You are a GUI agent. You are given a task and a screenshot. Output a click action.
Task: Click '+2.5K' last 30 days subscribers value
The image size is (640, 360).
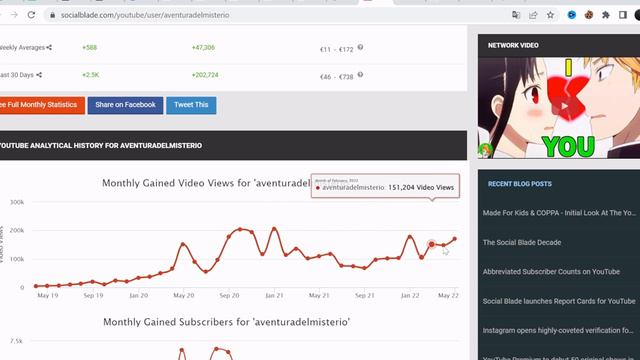click(91, 75)
